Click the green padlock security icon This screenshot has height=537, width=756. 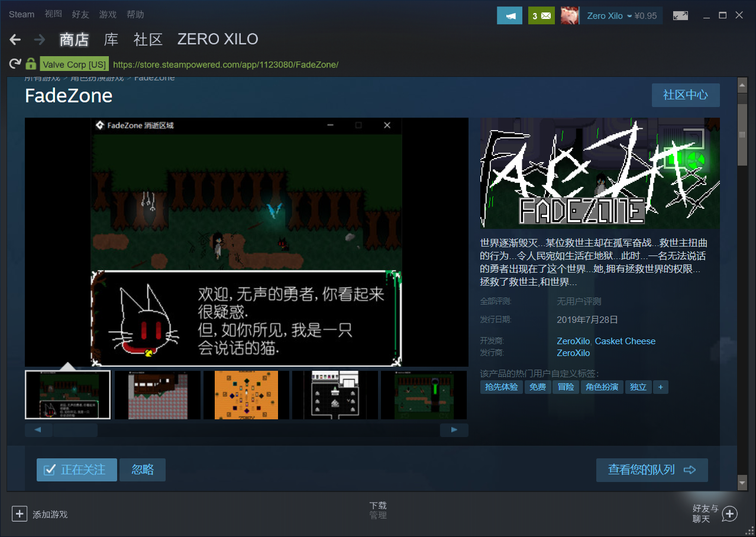(31, 64)
